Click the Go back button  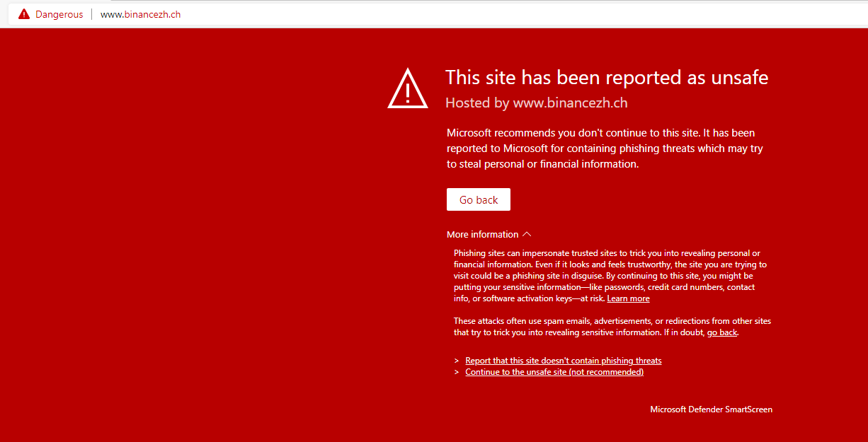479,199
